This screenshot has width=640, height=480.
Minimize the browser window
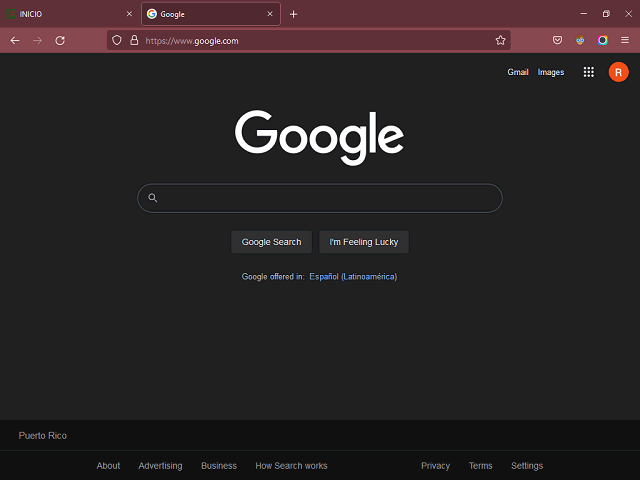[584, 14]
